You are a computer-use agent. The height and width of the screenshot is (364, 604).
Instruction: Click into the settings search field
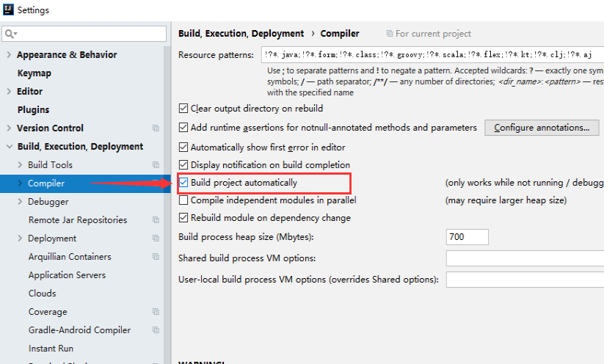click(x=84, y=34)
